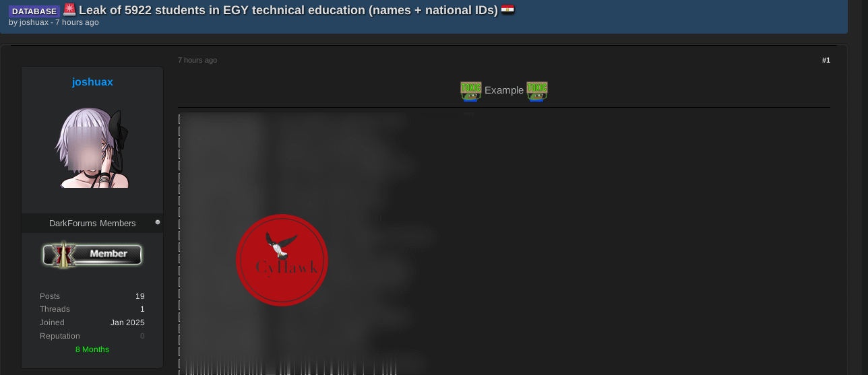The image size is (868, 375).
Task: Click joshuax's anime avatar image
Action: (x=92, y=148)
